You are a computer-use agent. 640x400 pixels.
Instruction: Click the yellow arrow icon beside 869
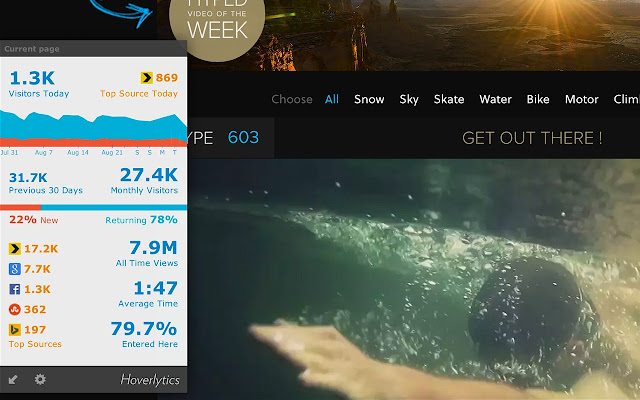147,78
